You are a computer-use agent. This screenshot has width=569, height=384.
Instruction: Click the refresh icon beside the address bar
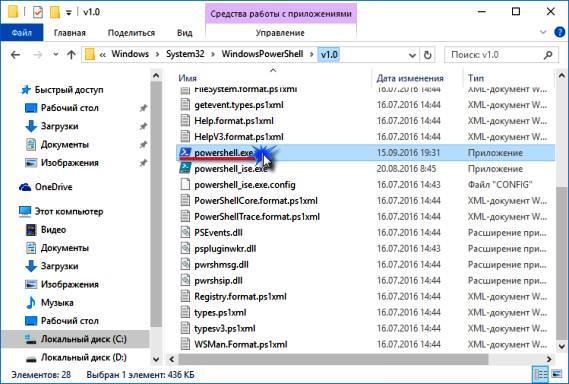point(427,55)
